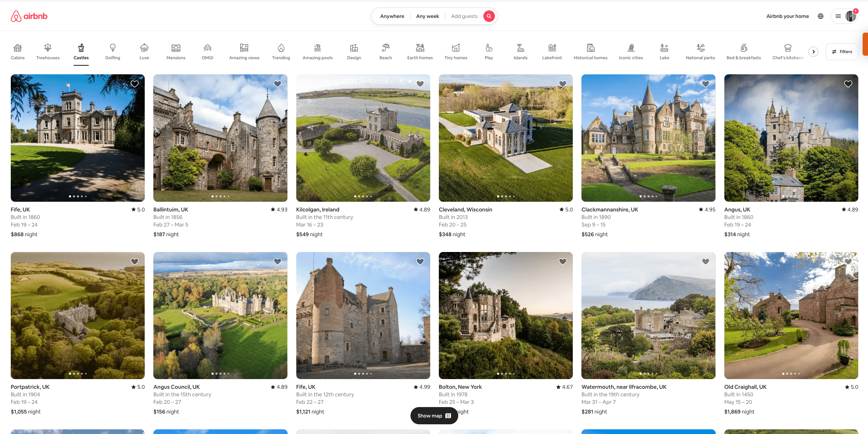
Task: Toggle wishlist heart on Kilcolgan Ireland listing
Action: pyautogui.click(x=420, y=84)
